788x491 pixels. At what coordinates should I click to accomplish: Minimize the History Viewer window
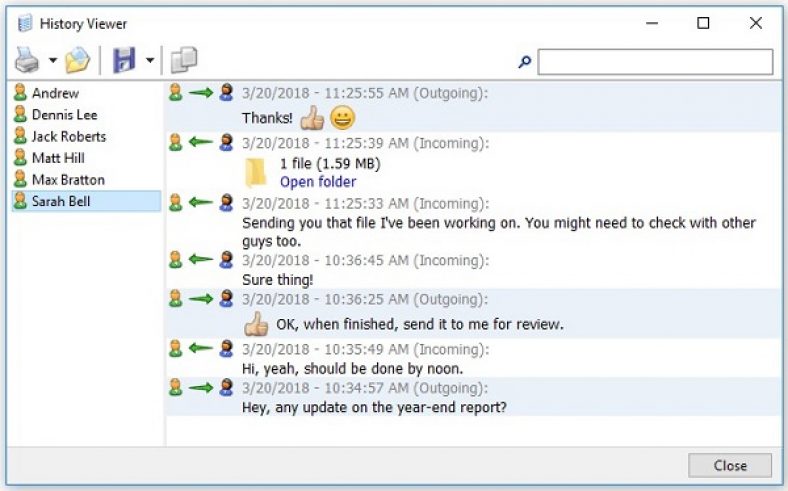(x=652, y=23)
